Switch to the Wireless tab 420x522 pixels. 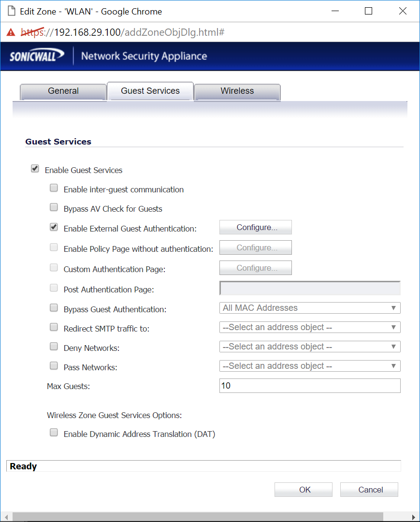click(x=237, y=91)
